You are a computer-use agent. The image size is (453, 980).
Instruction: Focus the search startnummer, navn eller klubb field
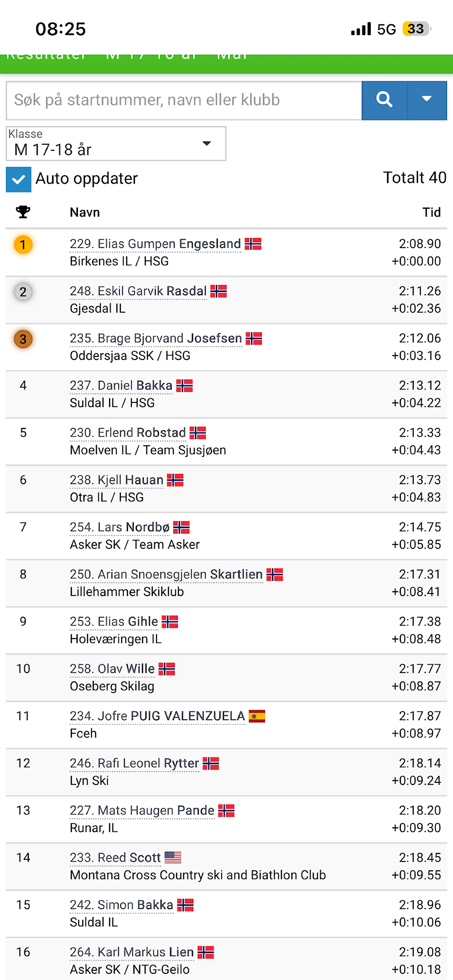click(184, 100)
